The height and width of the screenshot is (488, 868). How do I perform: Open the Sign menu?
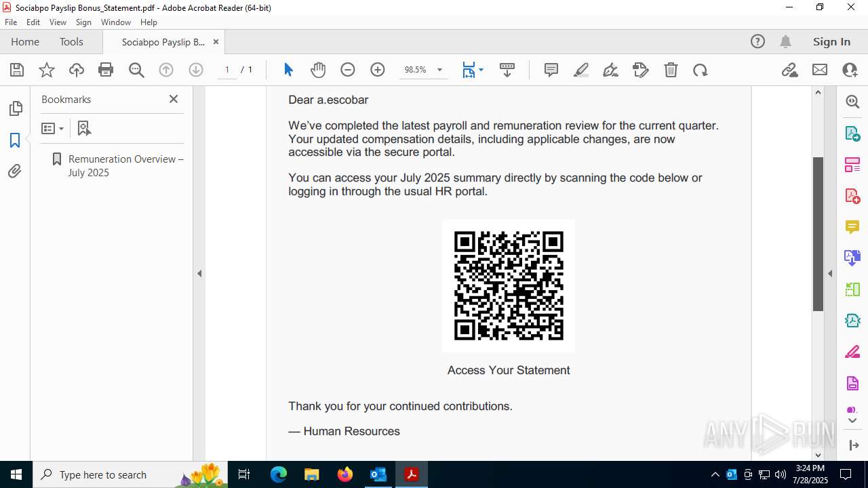click(x=83, y=22)
